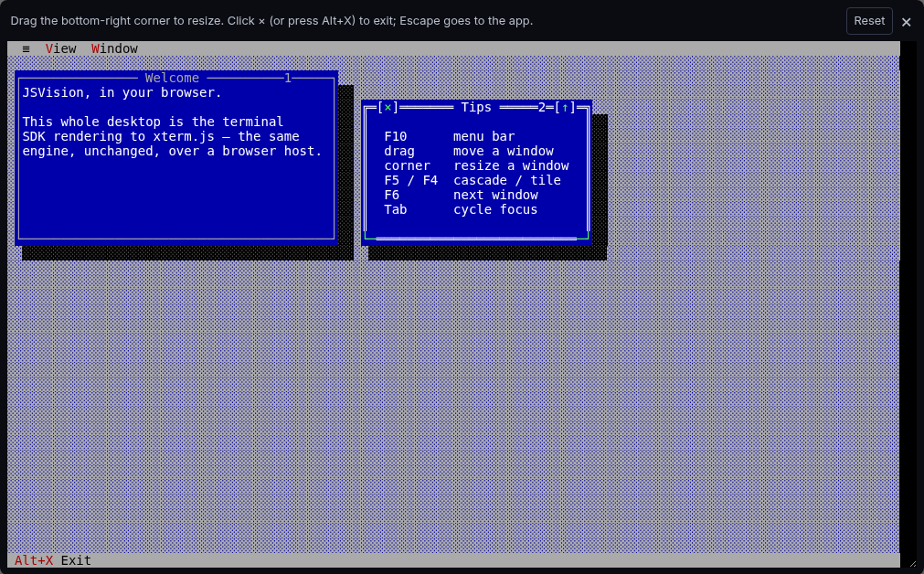The image size is (924, 574).
Task: Click 'engine, unchanged, over a browser host.' line
Action: [172, 152]
